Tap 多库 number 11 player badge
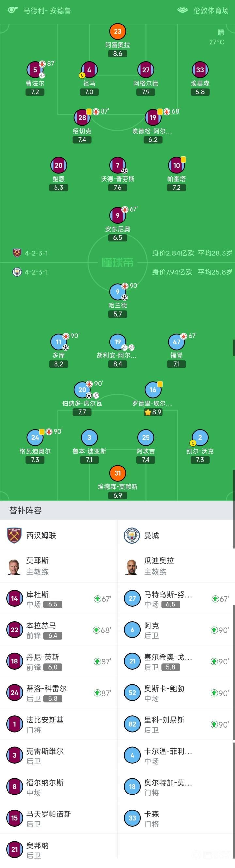 [x=58, y=342]
